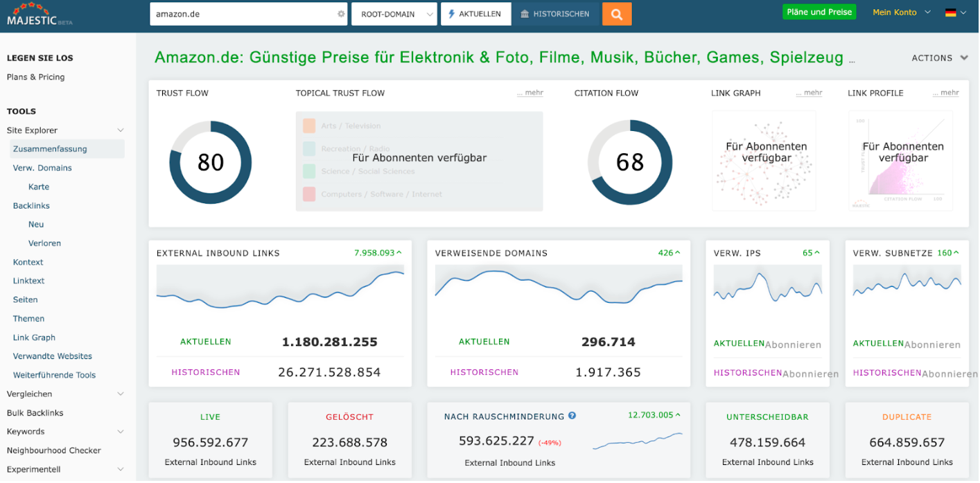Click the Link Graph preview thumbnail
Viewport: 980px width, 483px height.
[764, 160]
